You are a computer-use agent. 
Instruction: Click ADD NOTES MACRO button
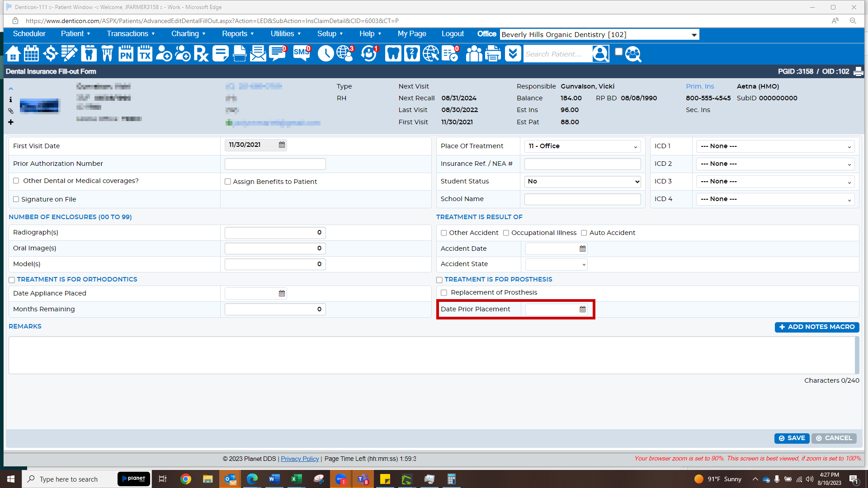(817, 327)
